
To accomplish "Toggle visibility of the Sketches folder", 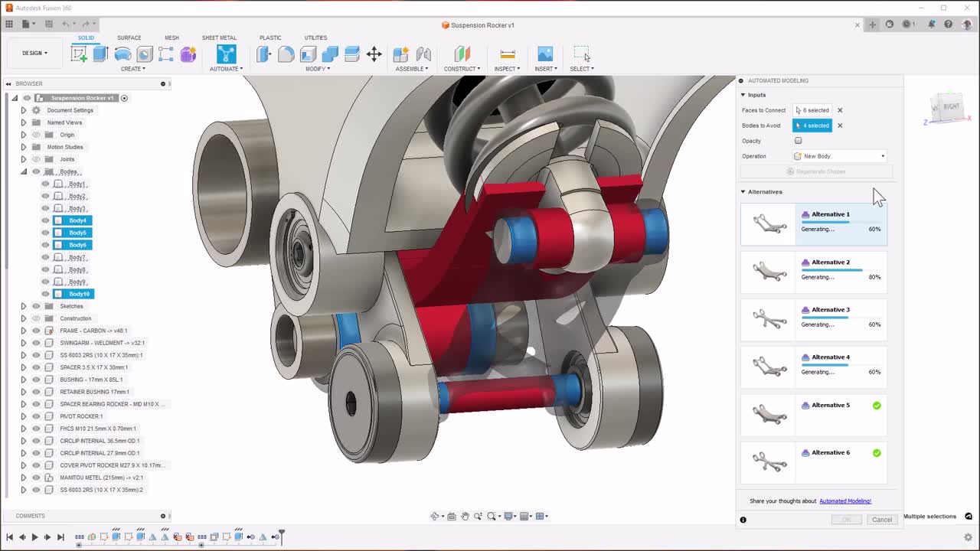I will click(x=36, y=306).
